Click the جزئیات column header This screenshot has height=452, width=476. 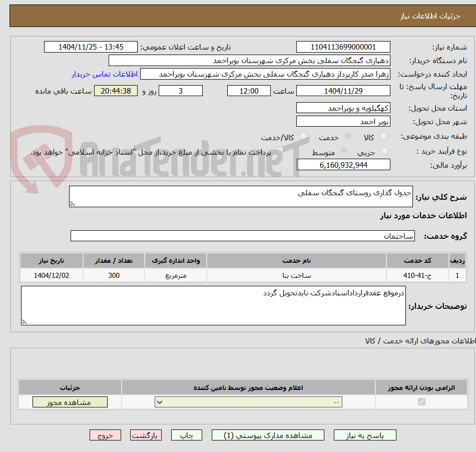70,387
